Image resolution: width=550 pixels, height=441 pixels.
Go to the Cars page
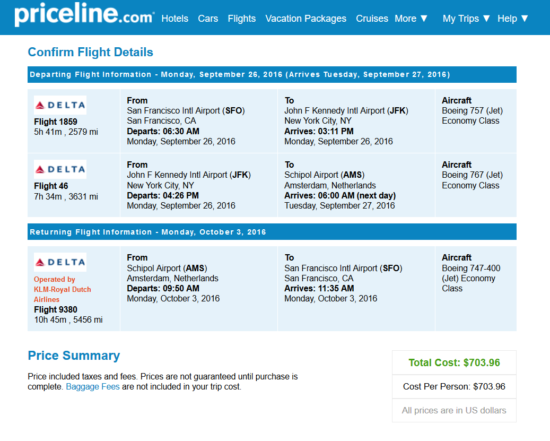pyautogui.click(x=208, y=19)
